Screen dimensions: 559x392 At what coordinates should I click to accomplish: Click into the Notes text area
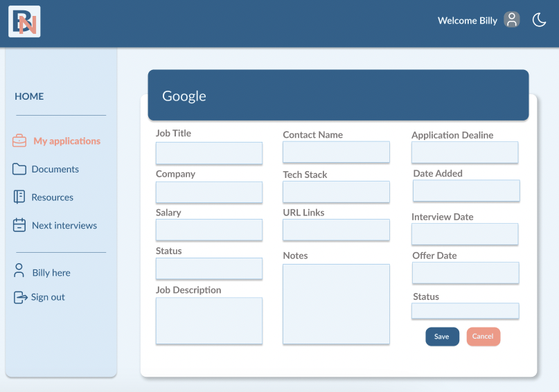[336, 304]
